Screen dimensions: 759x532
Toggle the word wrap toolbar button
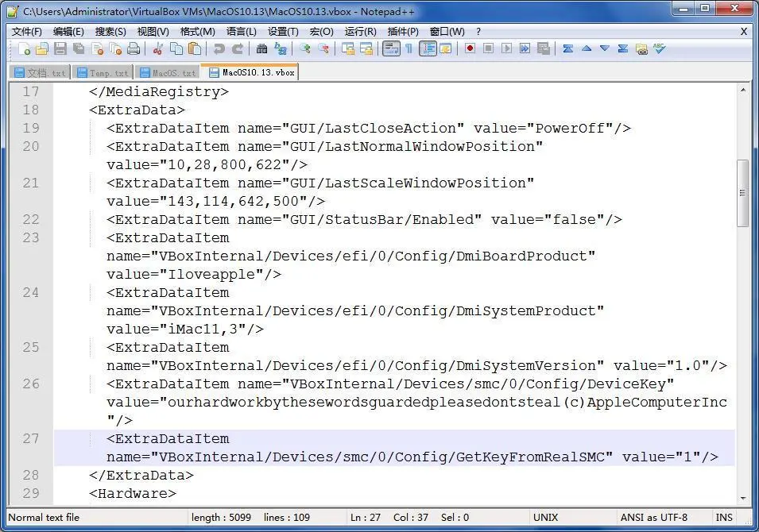point(391,49)
